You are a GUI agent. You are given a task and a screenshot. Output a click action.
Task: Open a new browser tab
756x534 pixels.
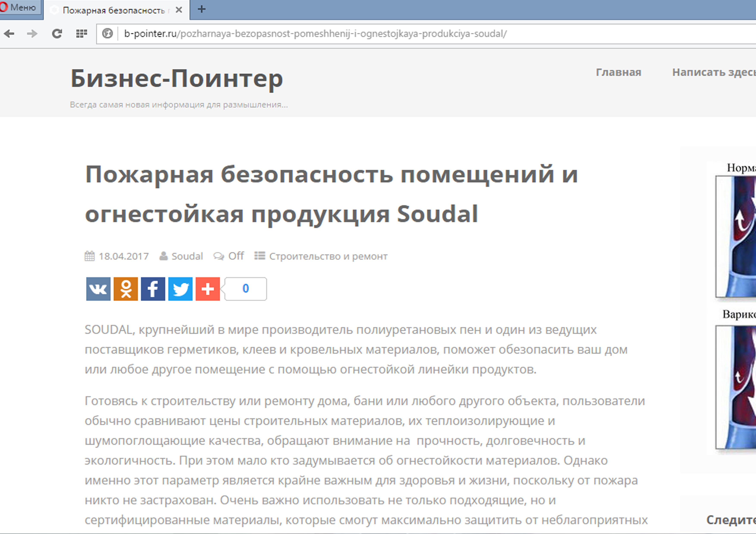[201, 9]
